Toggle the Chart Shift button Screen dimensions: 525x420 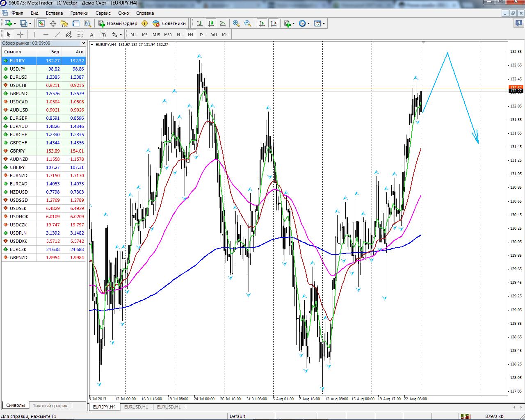274,23
